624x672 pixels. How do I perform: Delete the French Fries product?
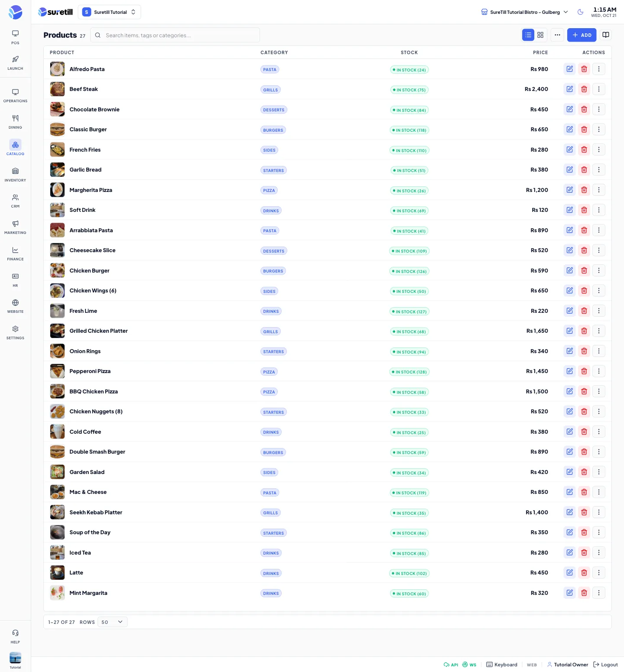click(x=584, y=149)
